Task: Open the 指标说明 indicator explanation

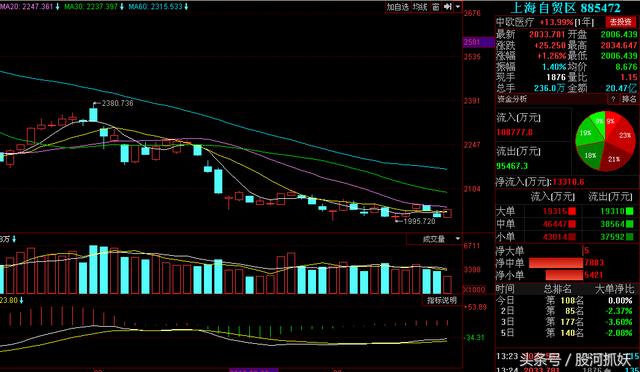Action: (x=442, y=300)
